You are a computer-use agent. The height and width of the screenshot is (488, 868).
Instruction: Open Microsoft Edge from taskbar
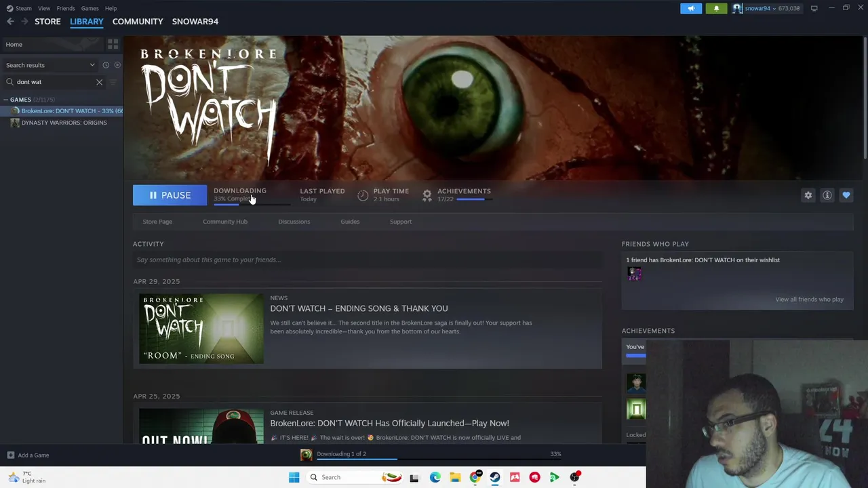tap(435, 477)
